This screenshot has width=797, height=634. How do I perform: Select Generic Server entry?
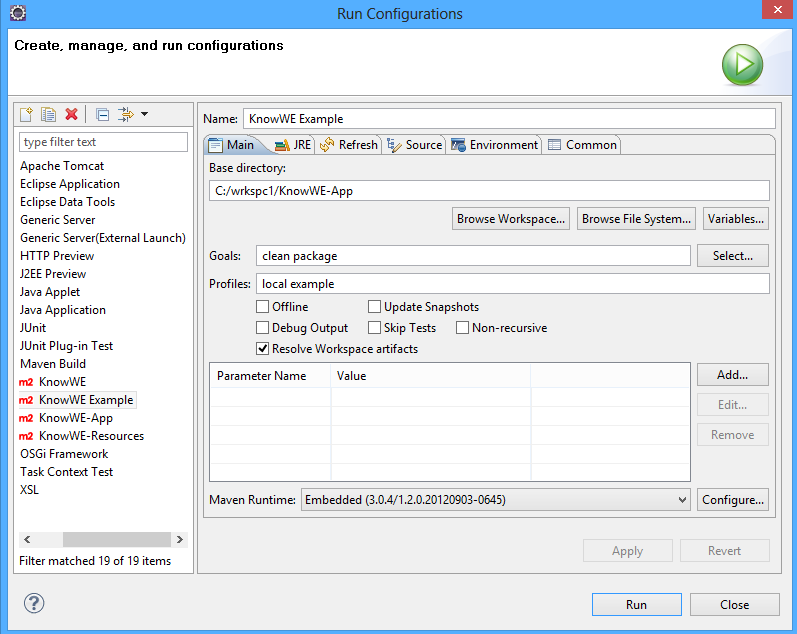[x=58, y=220]
